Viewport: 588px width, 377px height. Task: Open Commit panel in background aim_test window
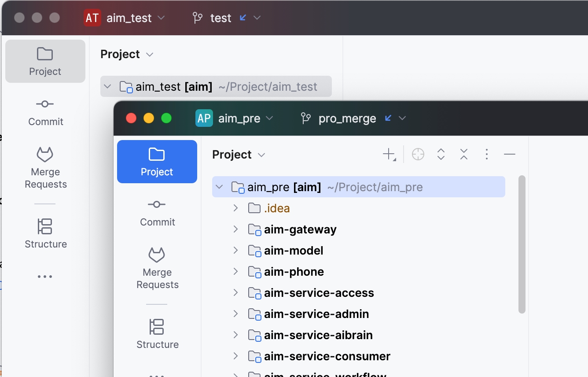point(45,112)
